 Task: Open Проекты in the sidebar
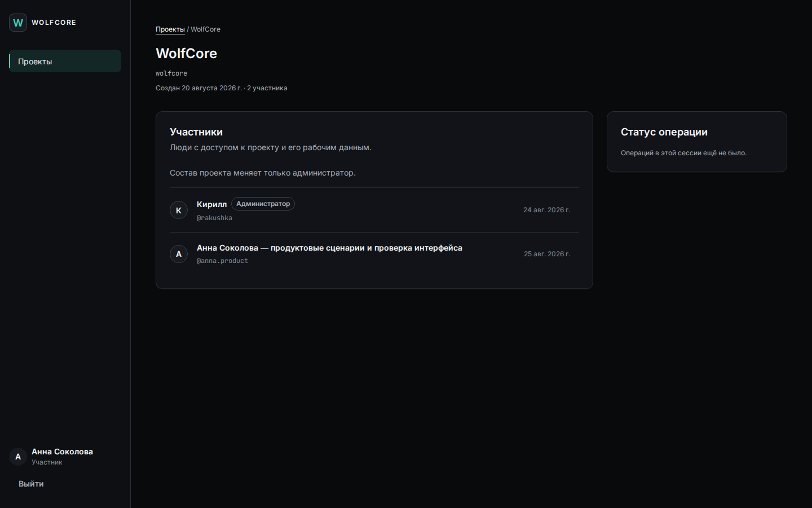click(x=65, y=61)
